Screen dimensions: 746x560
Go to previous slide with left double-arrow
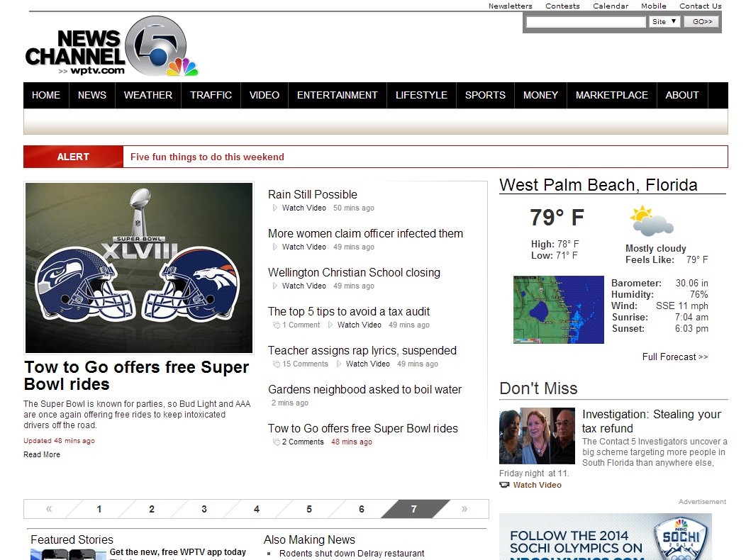tap(48, 509)
